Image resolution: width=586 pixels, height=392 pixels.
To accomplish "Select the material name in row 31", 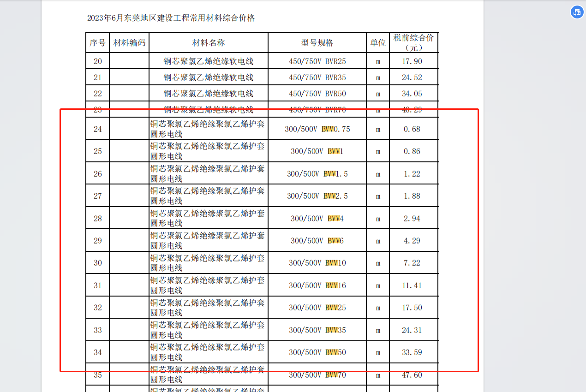I will click(208, 285).
